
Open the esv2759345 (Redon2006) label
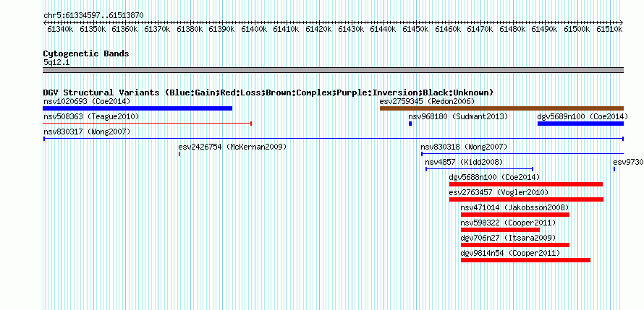pyautogui.click(x=427, y=101)
